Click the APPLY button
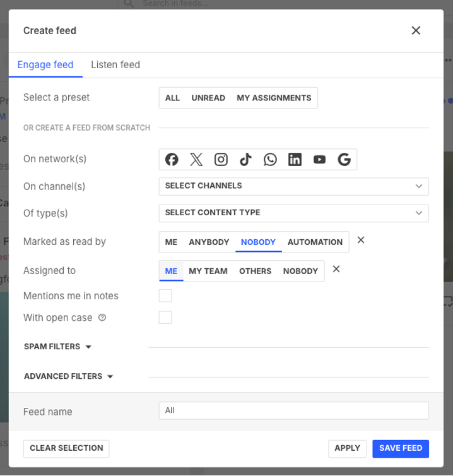Screen dimensions: 453x476 coord(347,448)
